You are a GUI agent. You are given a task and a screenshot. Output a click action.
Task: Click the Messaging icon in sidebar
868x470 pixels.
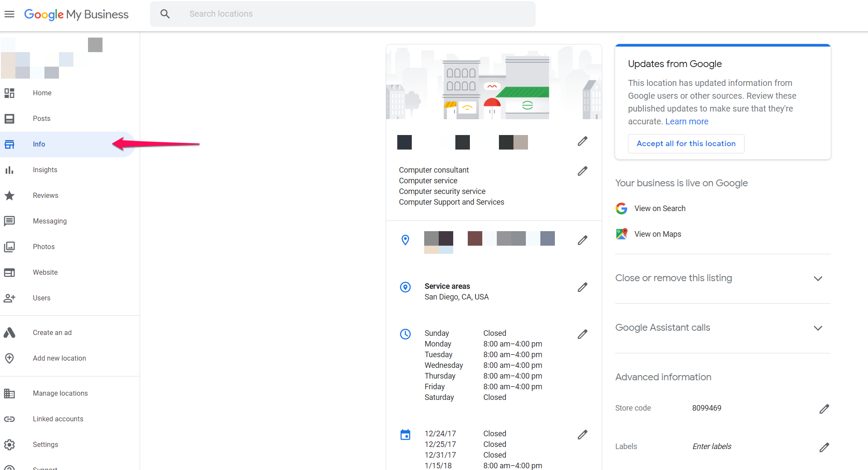pos(9,220)
